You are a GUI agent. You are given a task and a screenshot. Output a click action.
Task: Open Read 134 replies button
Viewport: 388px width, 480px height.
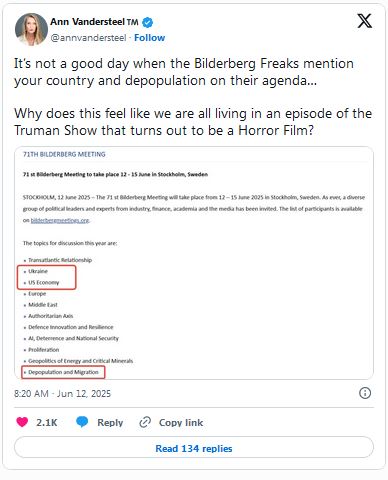coord(194,447)
